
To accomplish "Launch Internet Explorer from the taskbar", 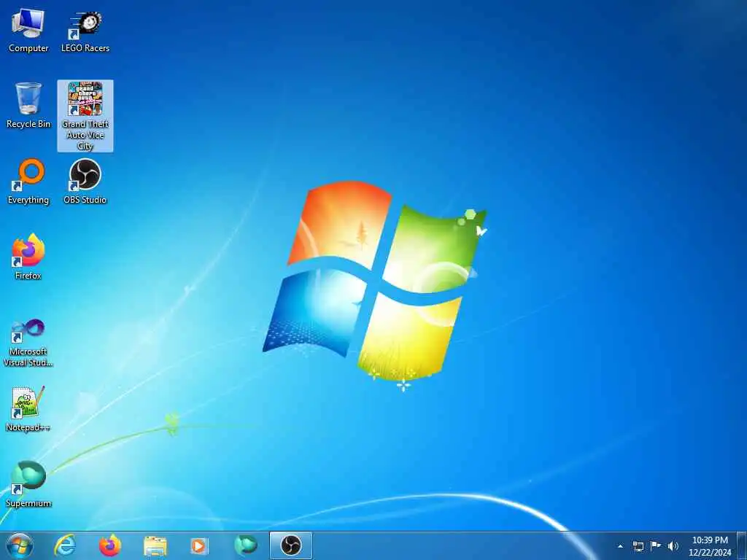I will coord(65,545).
